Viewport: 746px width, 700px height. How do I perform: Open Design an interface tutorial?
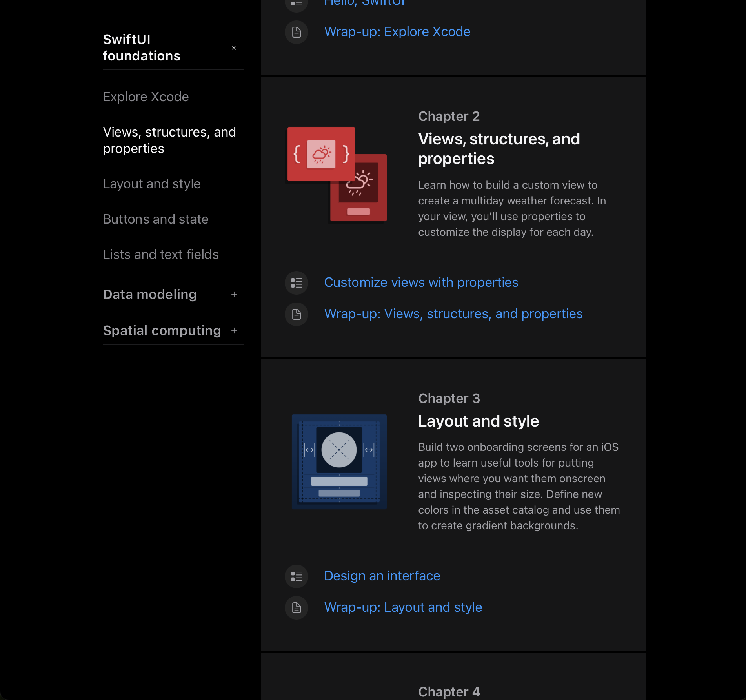click(x=382, y=576)
